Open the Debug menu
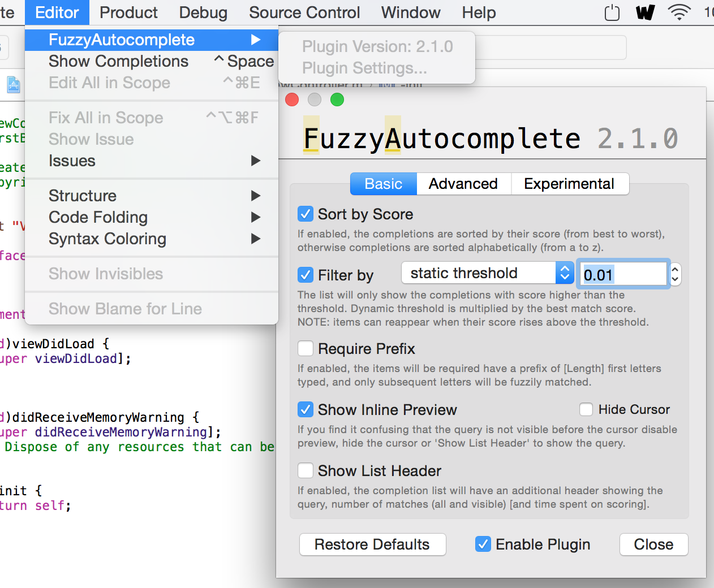 (203, 12)
